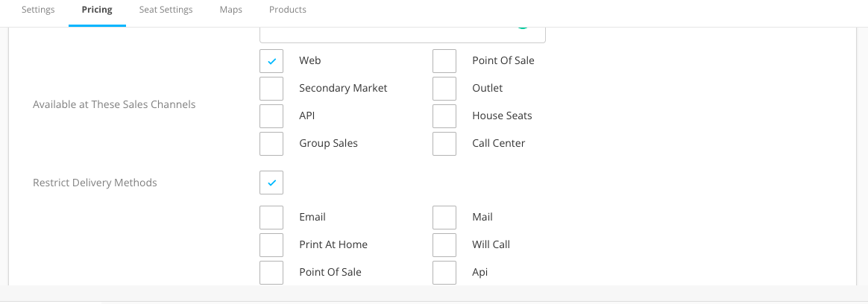Image resolution: width=868 pixels, height=304 pixels.
Task: Enable the Mail delivery method checkbox
Action: point(444,218)
